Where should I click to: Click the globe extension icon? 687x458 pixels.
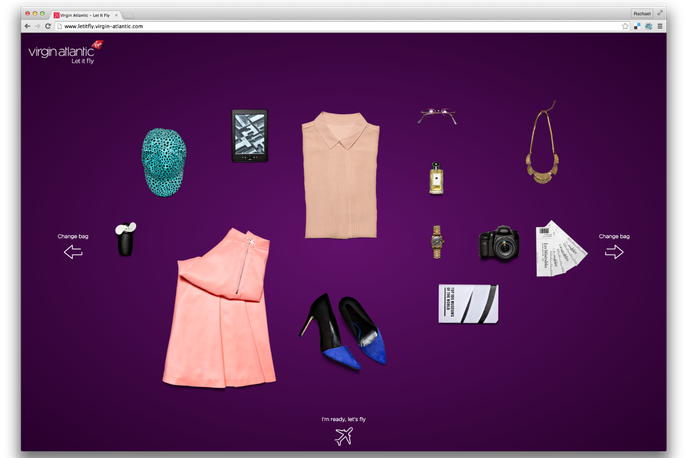pyautogui.click(x=648, y=26)
